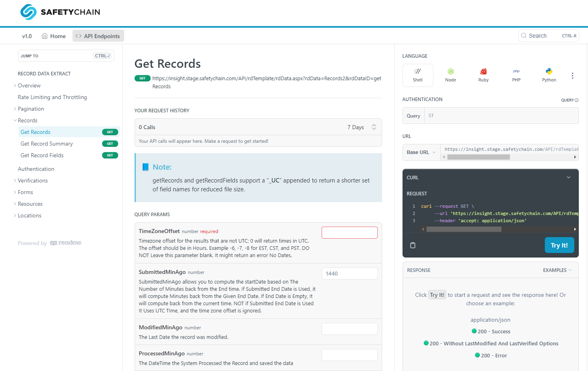Click right arrow of URL scrollbar

pyautogui.click(x=575, y=157)
